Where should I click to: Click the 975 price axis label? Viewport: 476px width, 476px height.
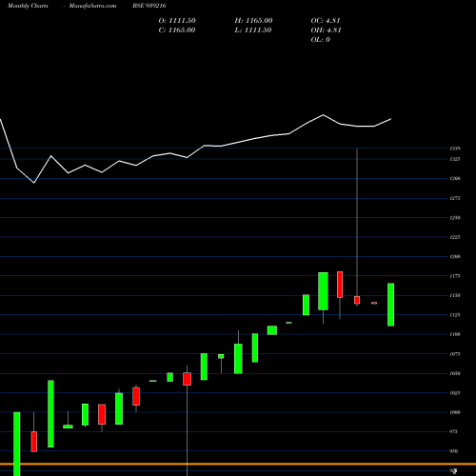pos(454,432)
